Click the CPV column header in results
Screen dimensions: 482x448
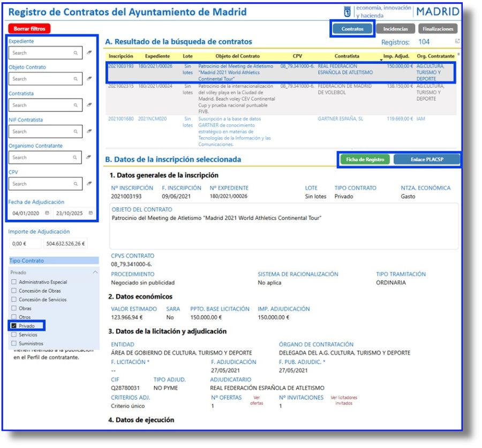(x=297, y=56)
